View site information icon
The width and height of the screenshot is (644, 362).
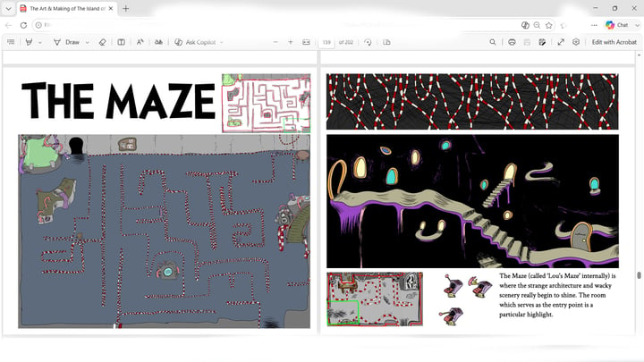coord(38,25)
